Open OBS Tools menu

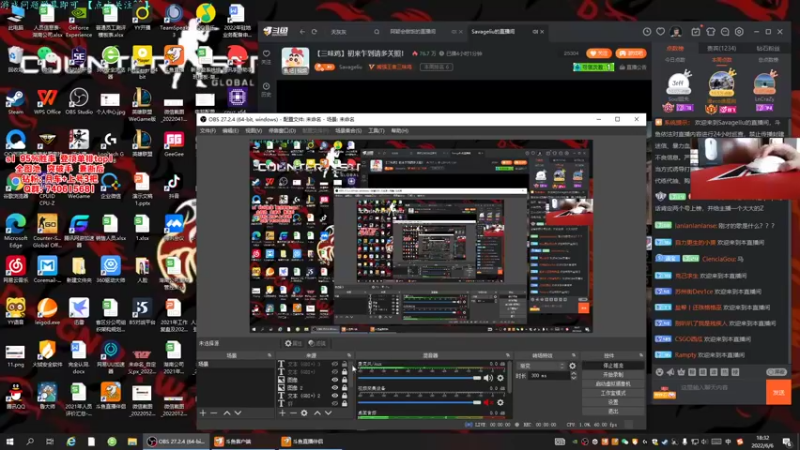(x=376, y=131)
